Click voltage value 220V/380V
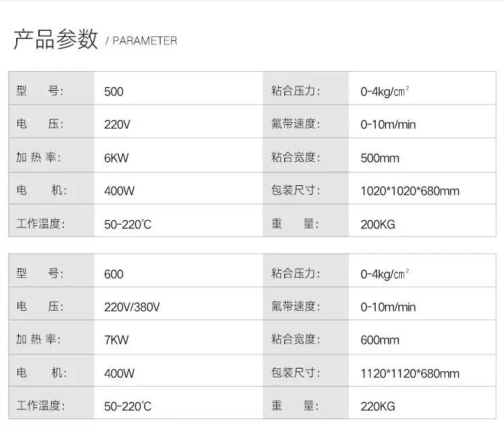504x439 pixels. click(x=132, y=307)
